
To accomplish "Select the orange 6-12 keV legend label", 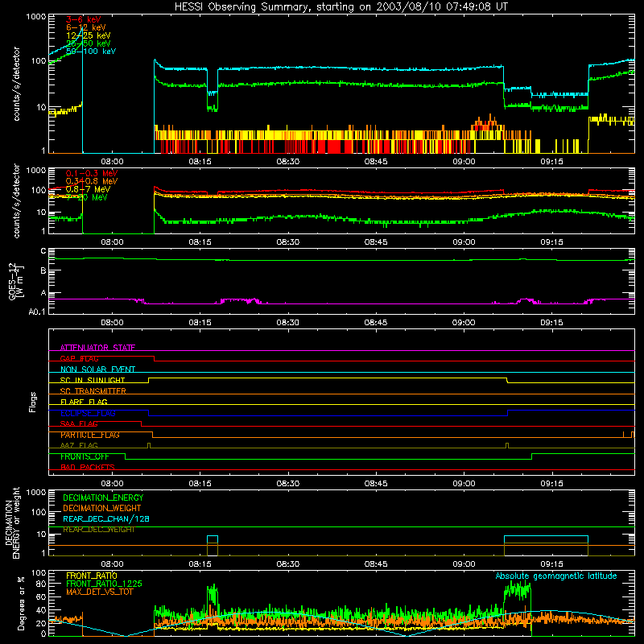I will (86, 27).
